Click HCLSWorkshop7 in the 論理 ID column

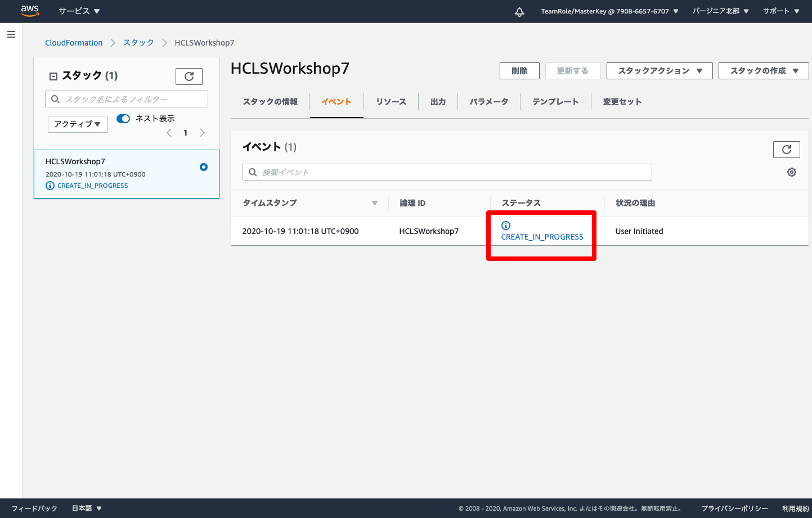pyautogui.click(x=429, y=231)
